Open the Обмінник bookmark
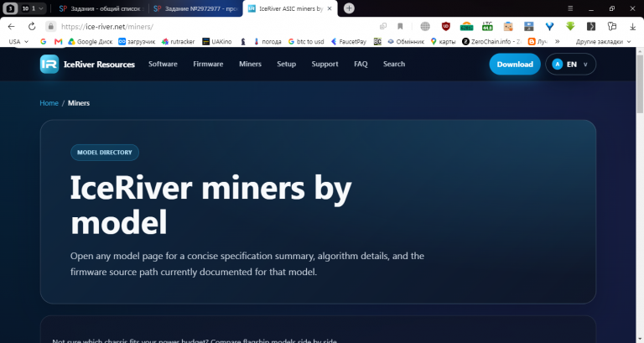This screenshot has height=343, width=644. pos(406,41)
